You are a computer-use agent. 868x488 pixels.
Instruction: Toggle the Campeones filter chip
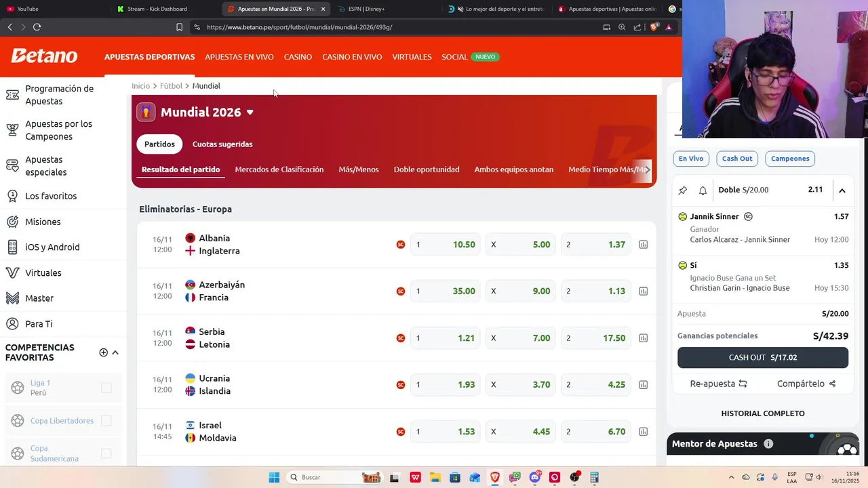790,159
